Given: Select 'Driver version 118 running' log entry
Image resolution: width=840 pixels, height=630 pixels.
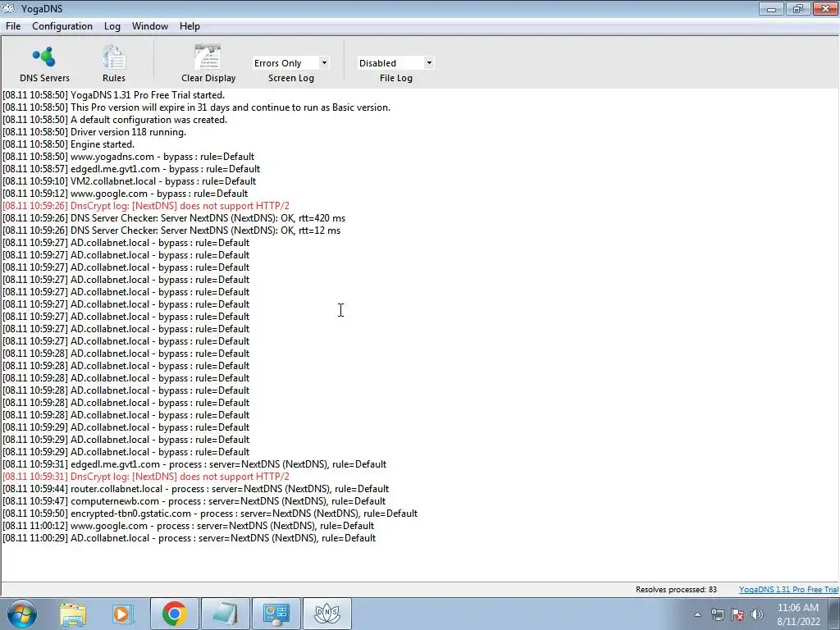Looking at the screenshot, I should (x=94, y=132).
